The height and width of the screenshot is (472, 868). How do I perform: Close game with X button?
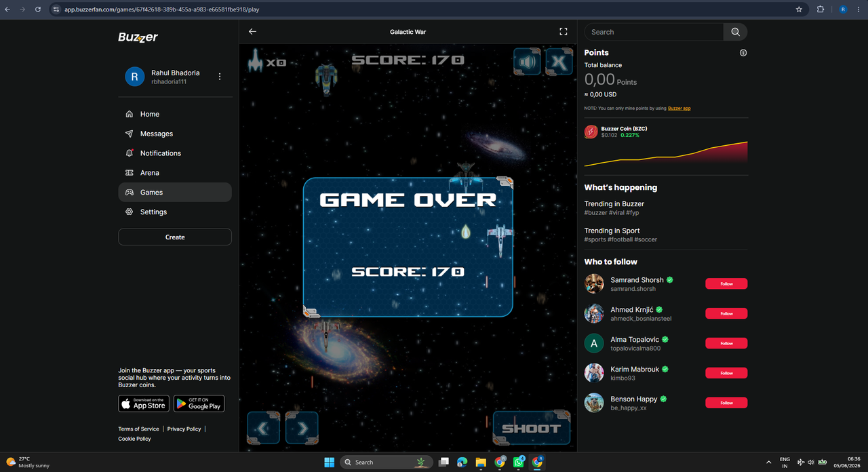[x=559, y=62]
